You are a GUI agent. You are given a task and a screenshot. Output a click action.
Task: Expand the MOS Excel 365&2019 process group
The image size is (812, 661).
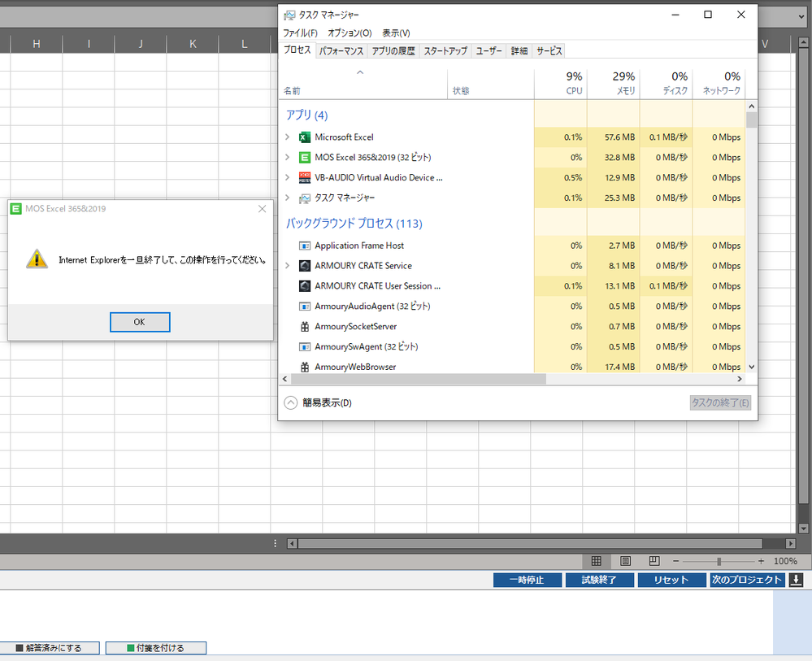(288, 158)
